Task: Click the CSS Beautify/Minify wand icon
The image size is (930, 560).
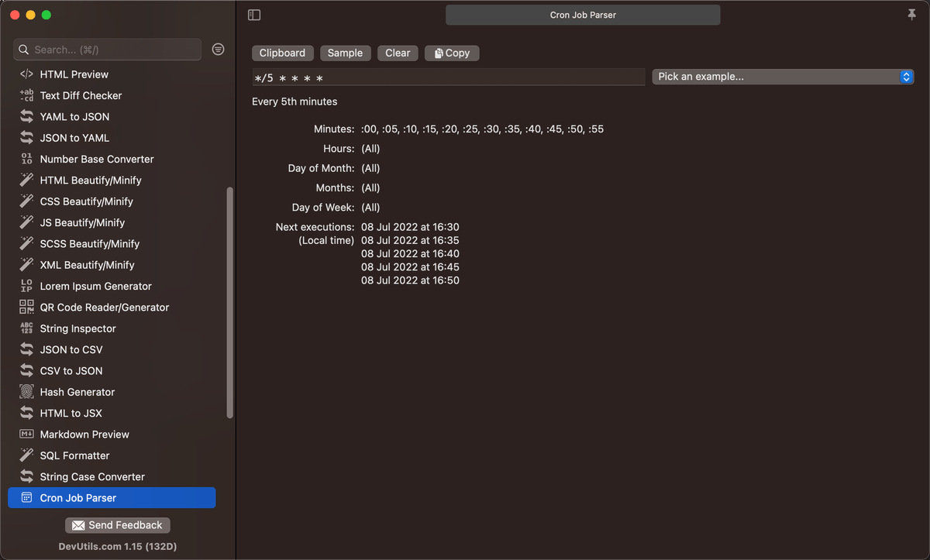Action: coord(26,201)
